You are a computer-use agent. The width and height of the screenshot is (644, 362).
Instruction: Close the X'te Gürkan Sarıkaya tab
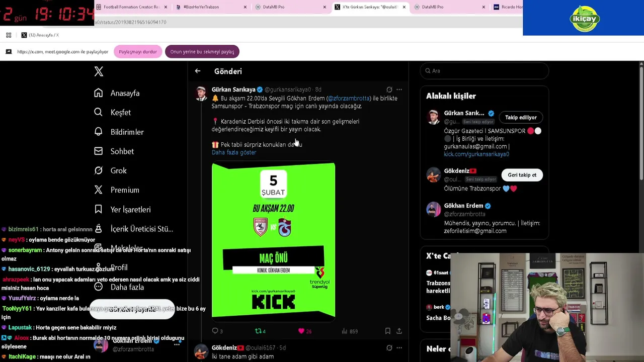pyautogui.click(x=404, y=7)
